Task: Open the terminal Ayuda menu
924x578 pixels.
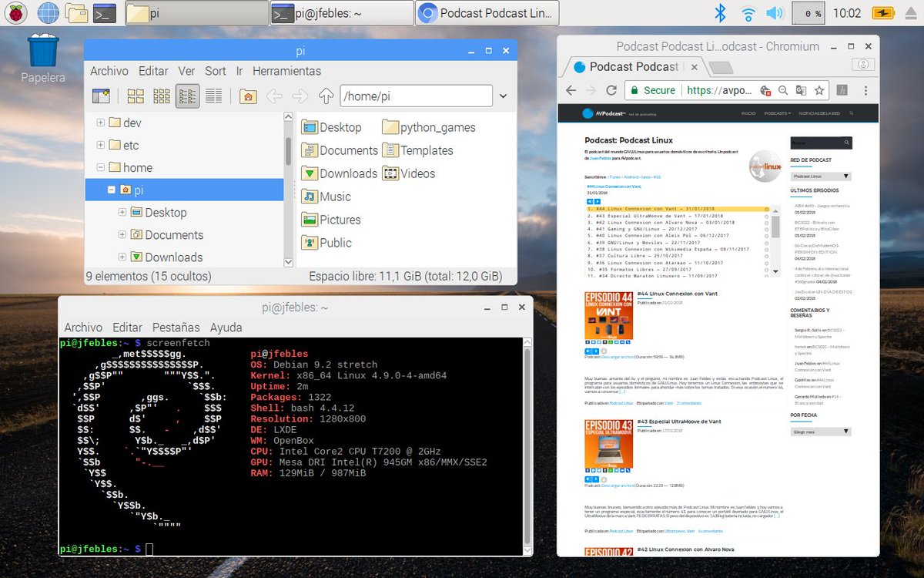Action: [x=226, y=328]
